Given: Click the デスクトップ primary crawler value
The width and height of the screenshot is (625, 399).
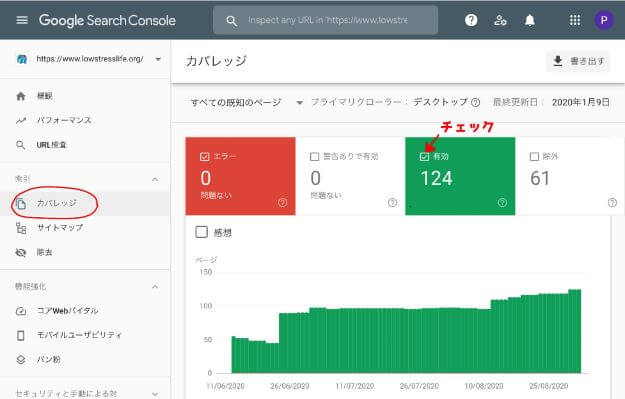Looking at the screenshot, I should point(440,102).
